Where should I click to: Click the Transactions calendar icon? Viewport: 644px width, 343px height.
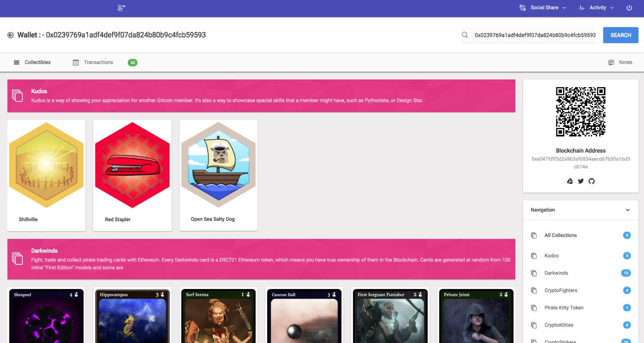coord(76,62)
